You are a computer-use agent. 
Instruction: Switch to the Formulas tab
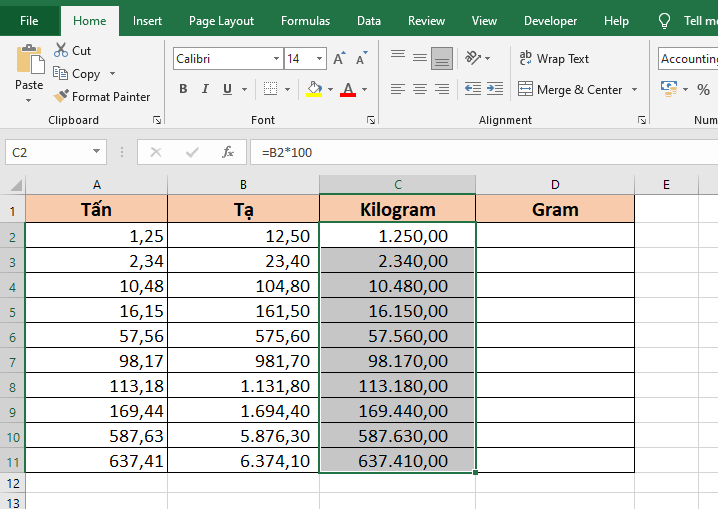coord(305,20)
